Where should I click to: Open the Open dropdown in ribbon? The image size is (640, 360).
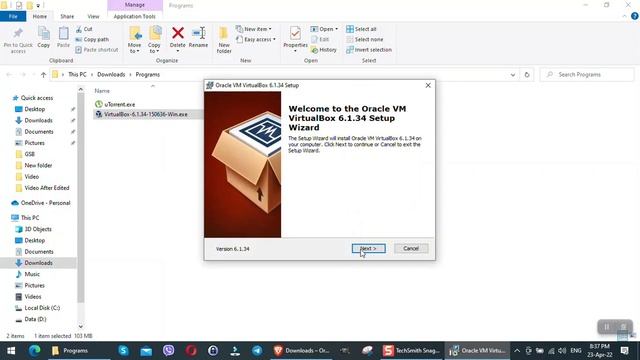tap(324, 29)
